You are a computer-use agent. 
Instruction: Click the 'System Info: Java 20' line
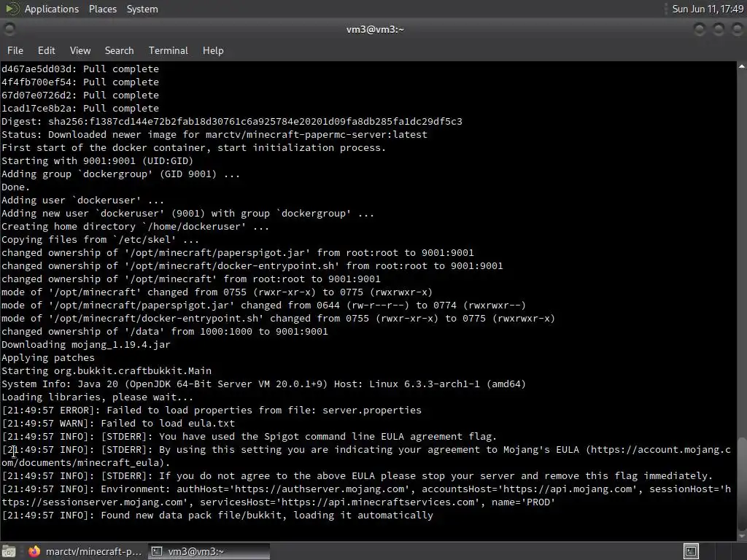[263, 384]
